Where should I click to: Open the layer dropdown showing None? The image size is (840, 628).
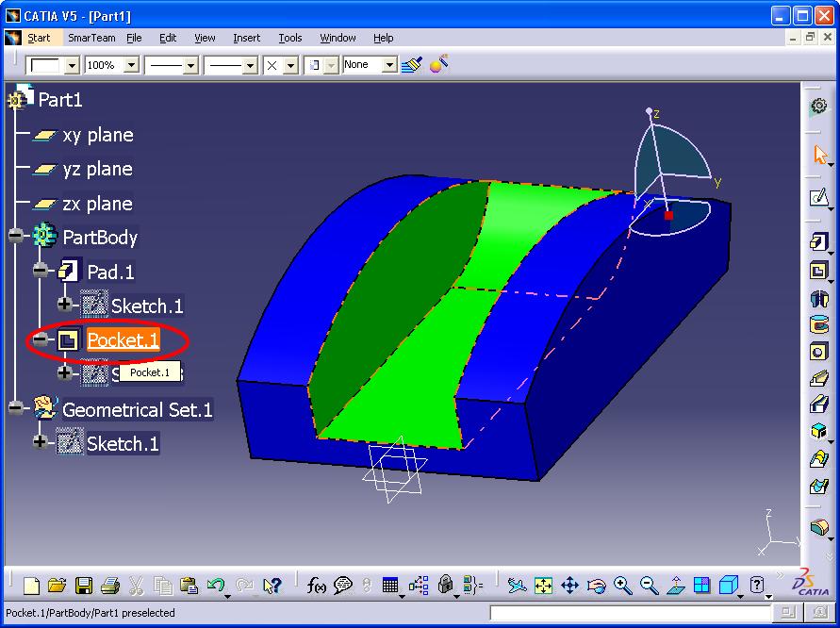pyautogui.click(x=390, y=65)
